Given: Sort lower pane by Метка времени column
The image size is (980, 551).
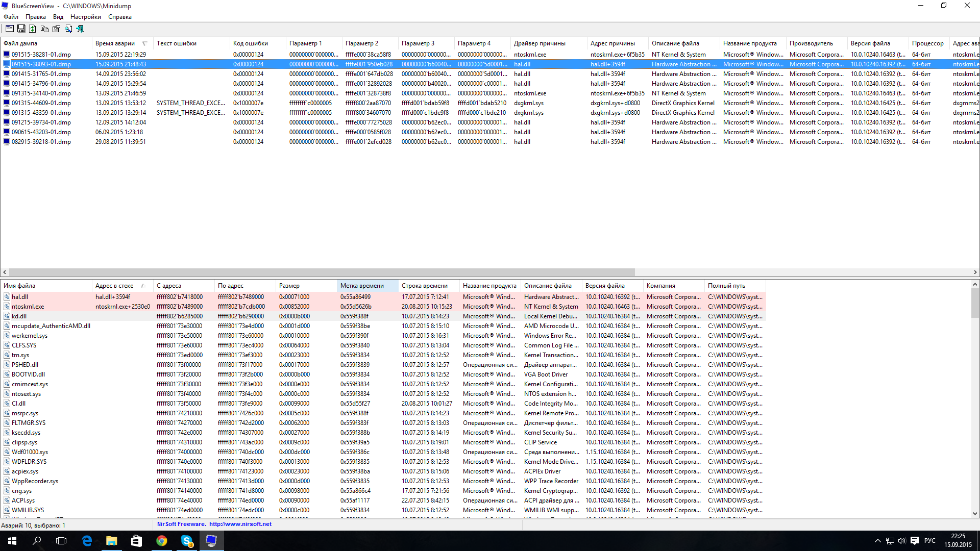Looking at the screenshot, I should (362, 286).
